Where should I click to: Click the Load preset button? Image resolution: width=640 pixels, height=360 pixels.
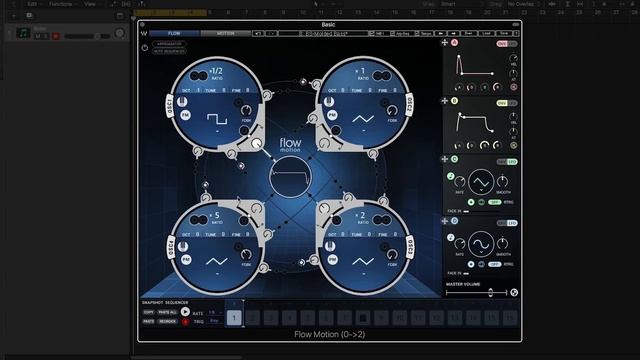[x=486, y=33]
